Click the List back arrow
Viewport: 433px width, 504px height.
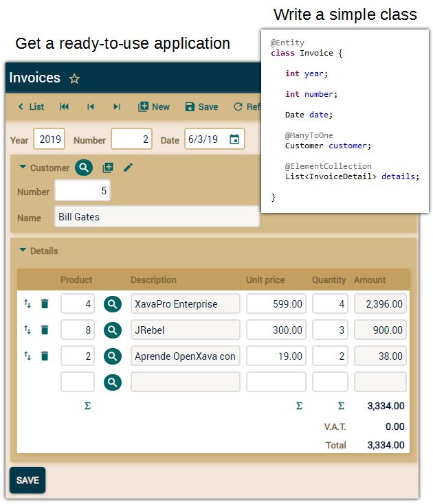point(31,106)
